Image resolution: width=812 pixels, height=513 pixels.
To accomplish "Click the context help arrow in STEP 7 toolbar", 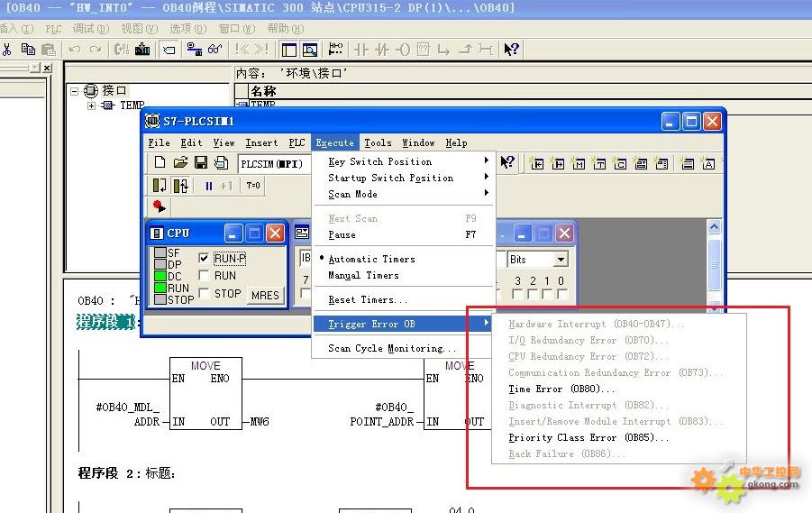I will point(511,50).
